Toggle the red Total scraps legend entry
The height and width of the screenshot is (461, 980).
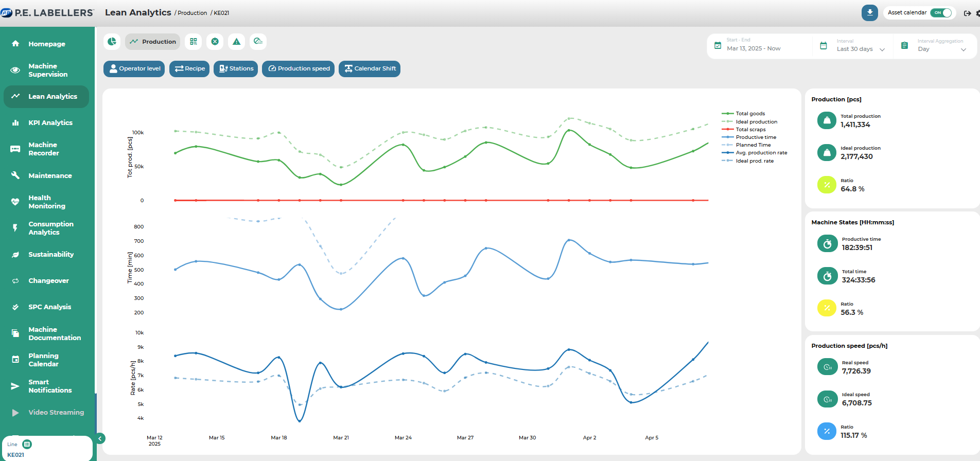(x=750, y=130)
